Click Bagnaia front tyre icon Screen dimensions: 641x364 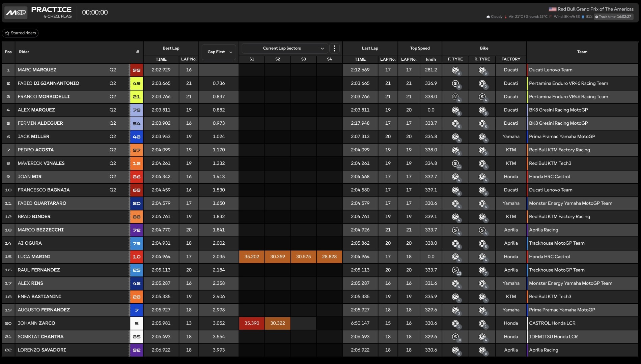(456, 190)
